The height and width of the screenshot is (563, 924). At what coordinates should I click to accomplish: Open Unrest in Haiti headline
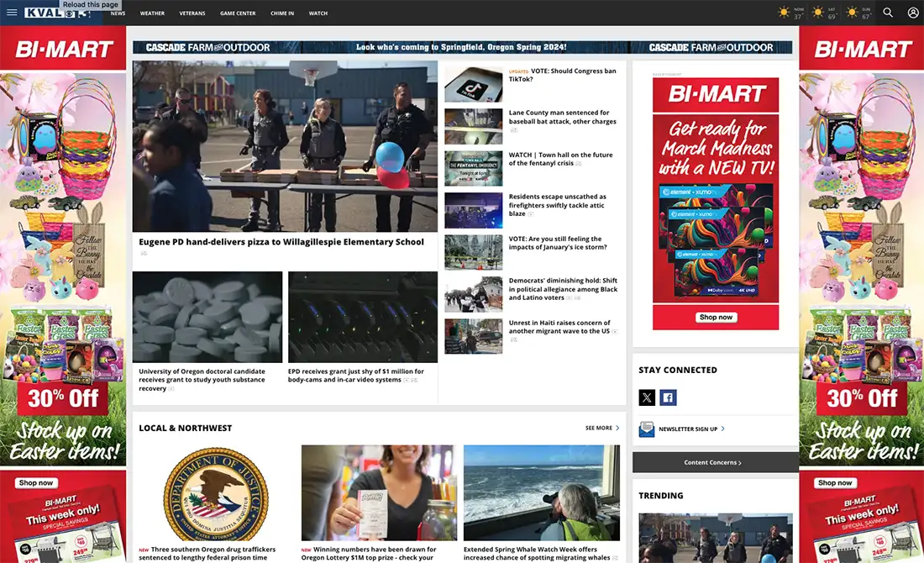(559, 327)
